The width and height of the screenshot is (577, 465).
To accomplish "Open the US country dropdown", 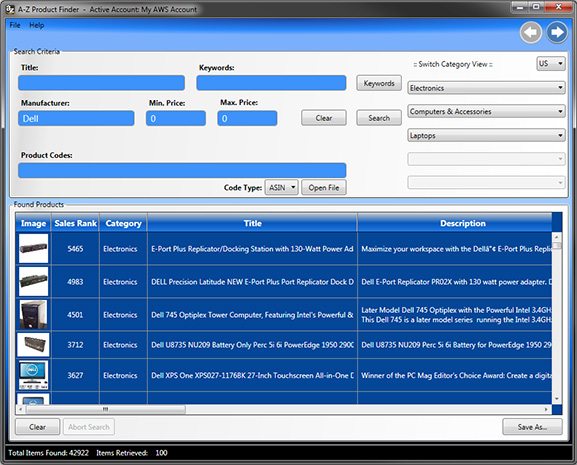I will pyautogui.click(x=551, y=64).
